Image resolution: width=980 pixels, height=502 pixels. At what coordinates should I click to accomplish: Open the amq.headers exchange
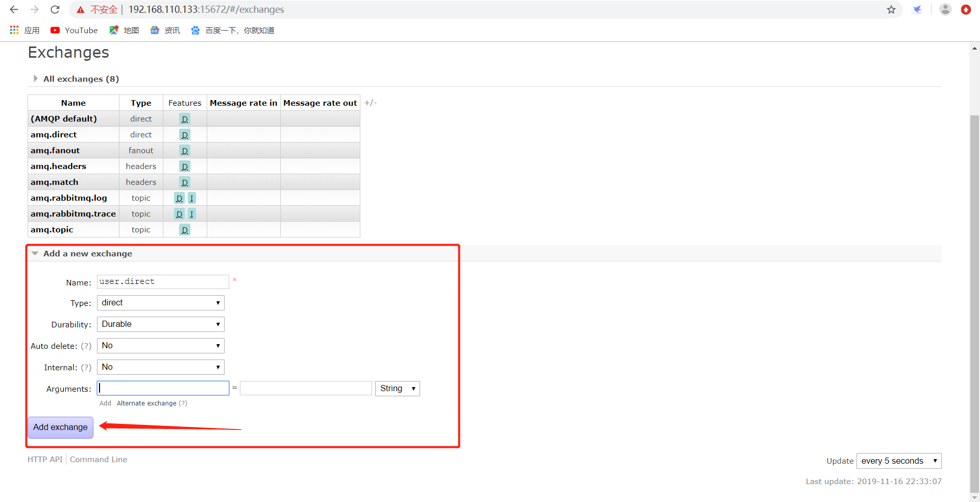pos(58,166)
